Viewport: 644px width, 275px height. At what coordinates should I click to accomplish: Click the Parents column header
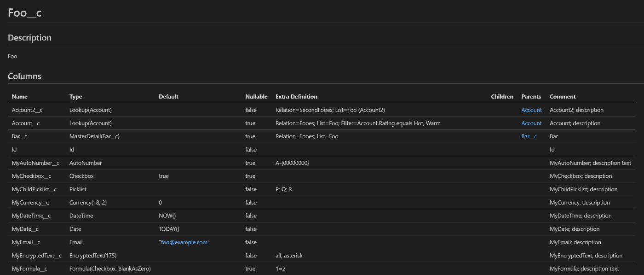pyautogui.click(x=531, y=97)
